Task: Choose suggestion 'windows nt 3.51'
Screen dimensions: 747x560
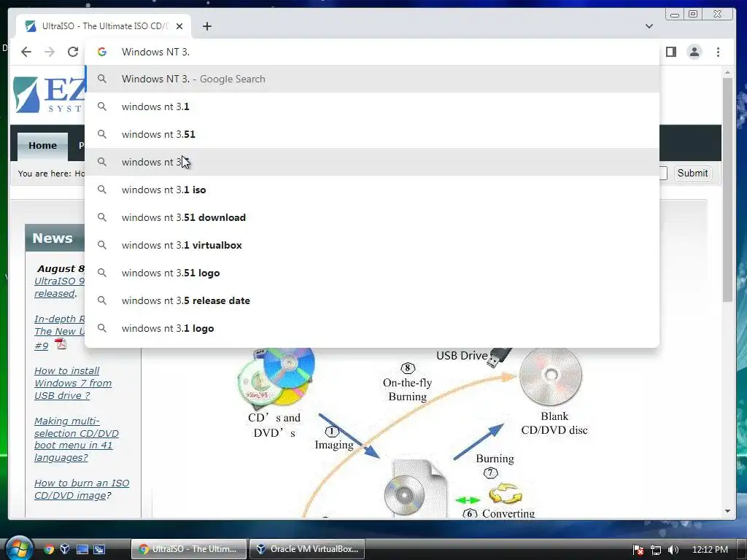Action: (372, 134)
